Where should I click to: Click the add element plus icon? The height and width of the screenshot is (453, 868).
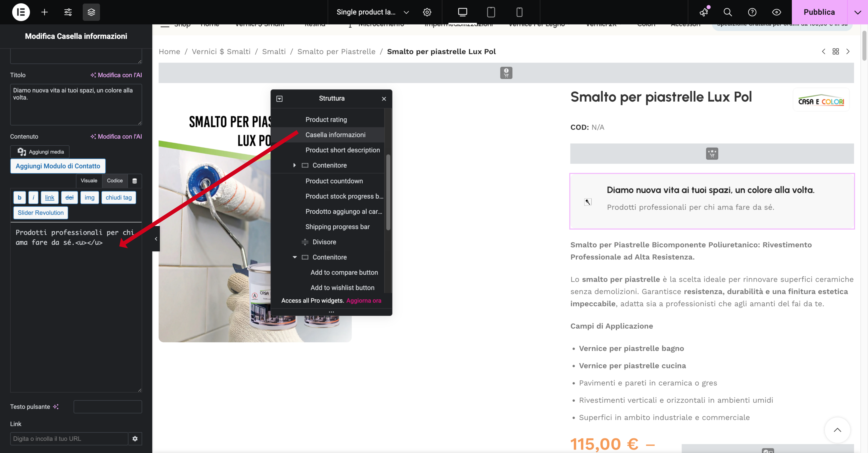[x=44, y=12]
